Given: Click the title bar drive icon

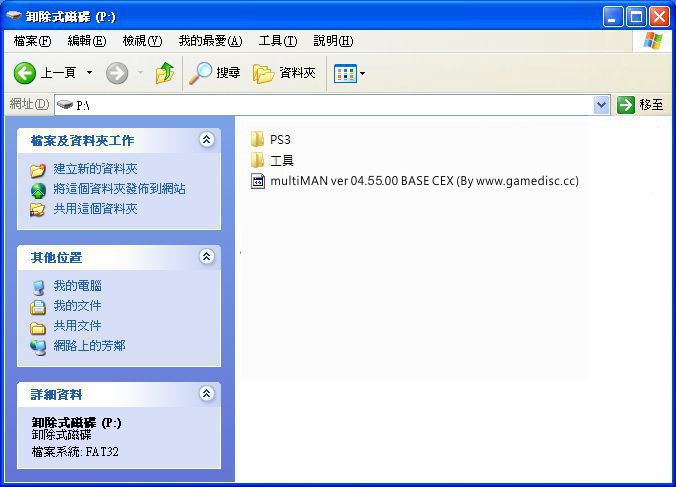Looking at the screenshot, I should (x=14, y=16).
